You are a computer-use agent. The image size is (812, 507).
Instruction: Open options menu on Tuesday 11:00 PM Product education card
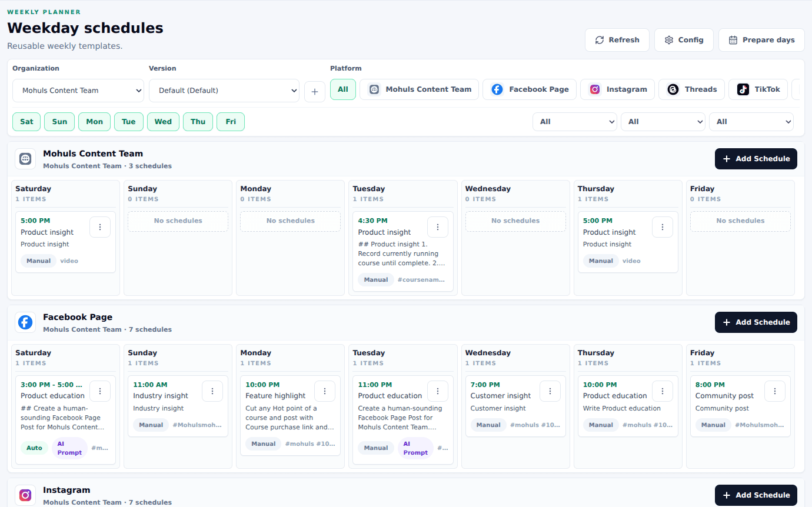coord(438,391)
